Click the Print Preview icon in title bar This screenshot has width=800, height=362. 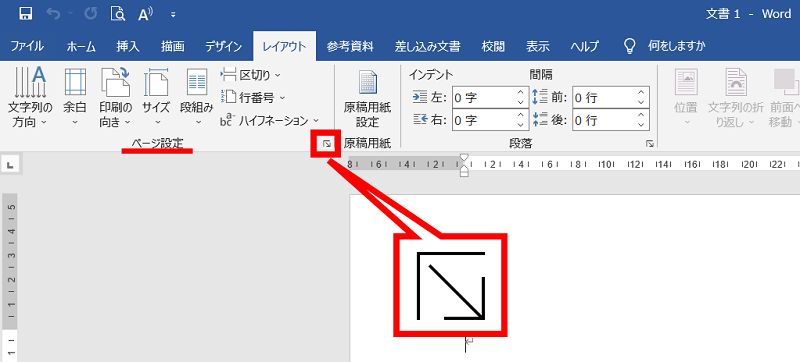(118, 14)
